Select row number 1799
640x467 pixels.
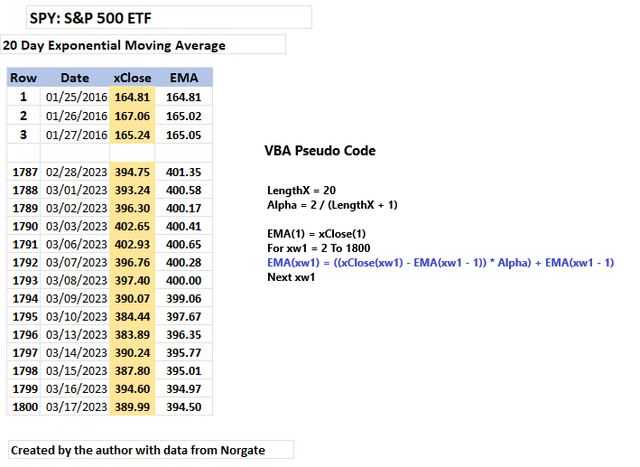[x=24, y=389]
